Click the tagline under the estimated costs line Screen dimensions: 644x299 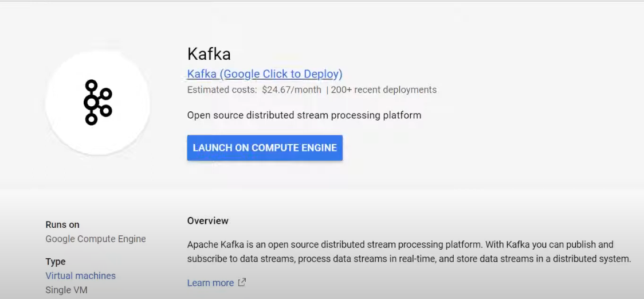(304, 115)
